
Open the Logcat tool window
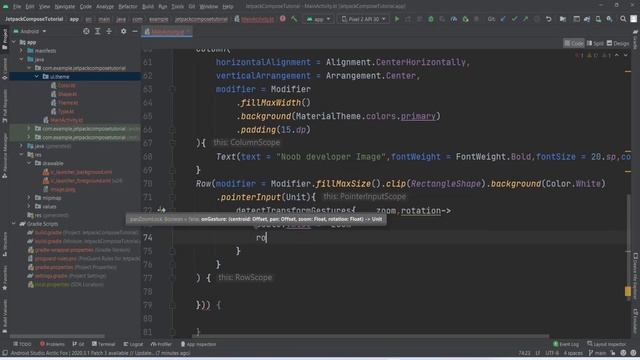tap(133, 344)
